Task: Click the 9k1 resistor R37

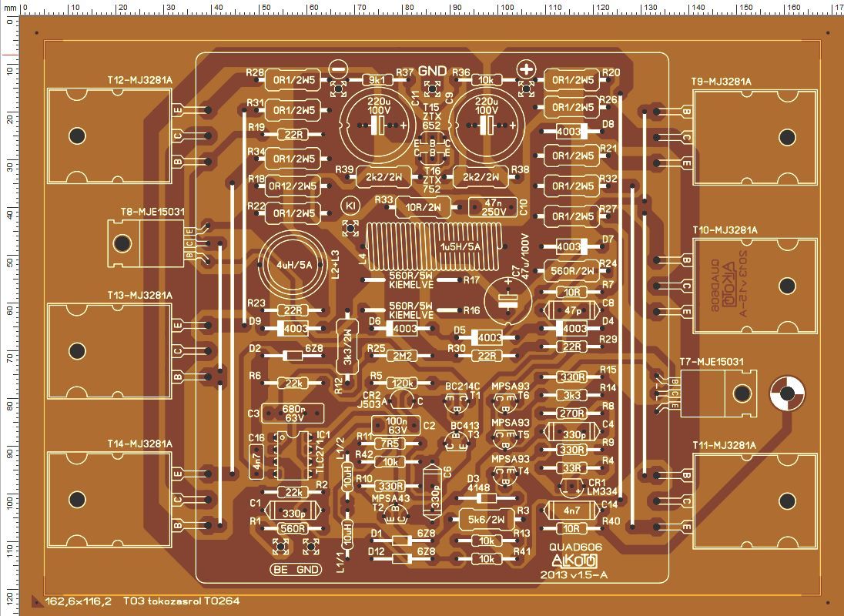Action: click(377, 80)
